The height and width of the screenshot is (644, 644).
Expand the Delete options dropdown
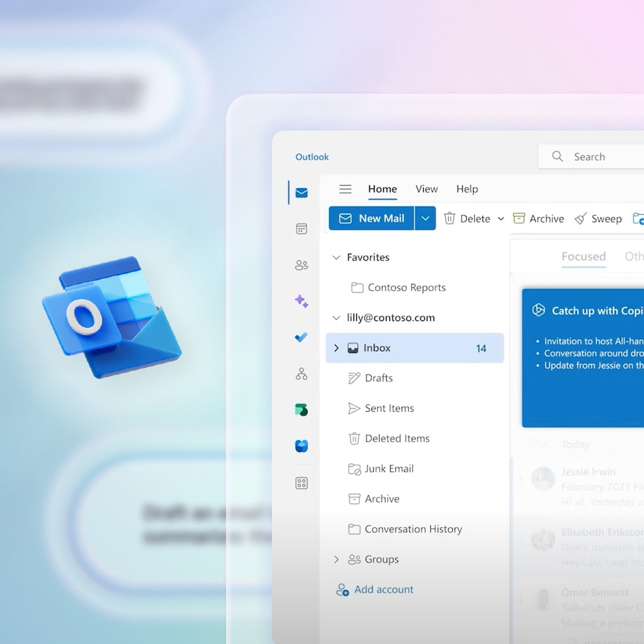[501, 219]
